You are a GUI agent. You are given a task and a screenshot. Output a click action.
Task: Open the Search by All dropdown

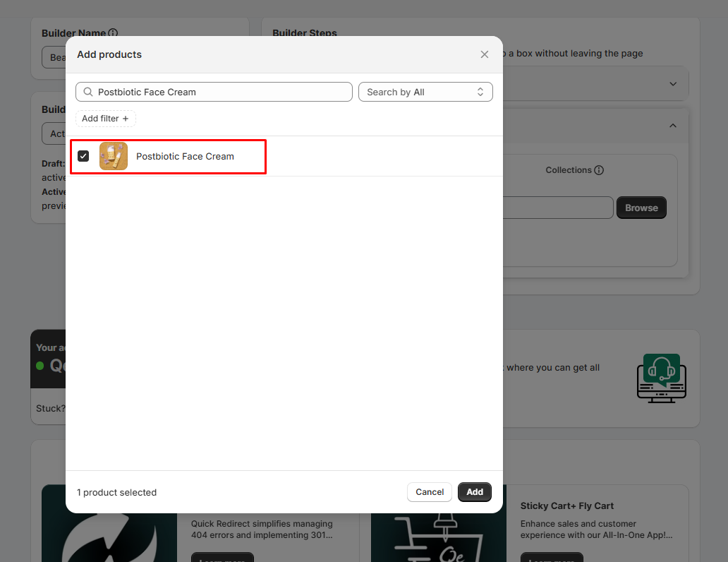click(425, 92)
